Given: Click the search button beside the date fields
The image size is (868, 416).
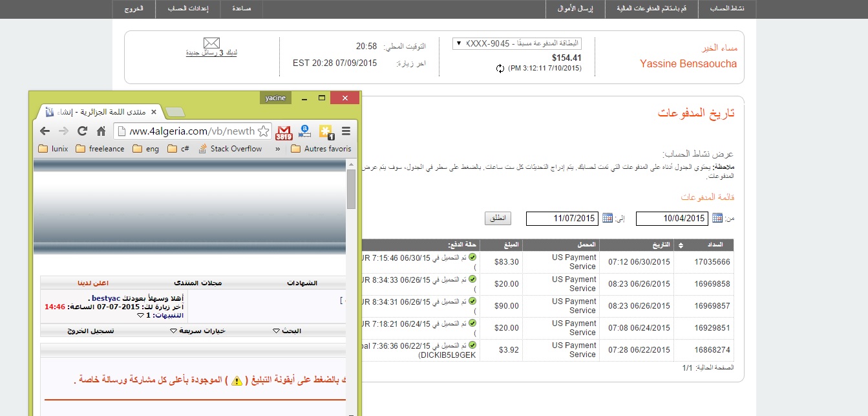Looking at the screenshot, I should (498, 218).
